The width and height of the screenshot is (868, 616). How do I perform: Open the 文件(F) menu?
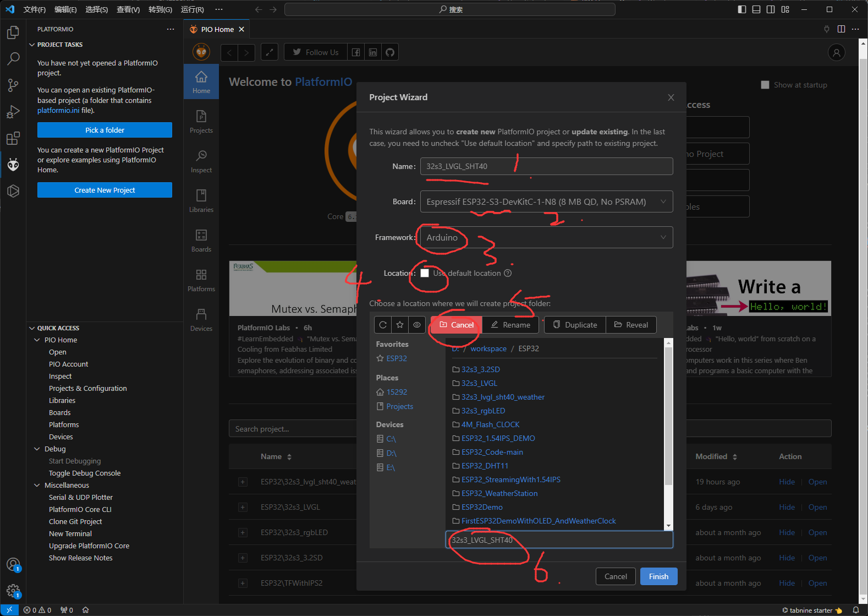click(x=35, y=9)
